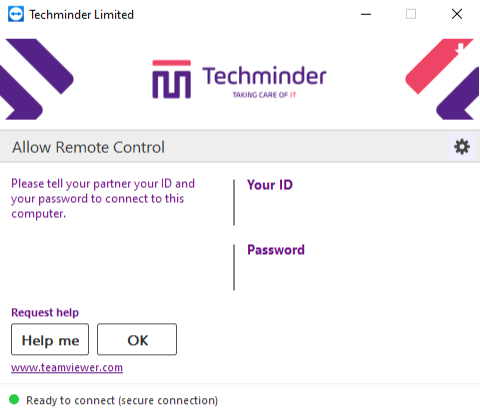Click the partner ID instruction text

(103, 199)
